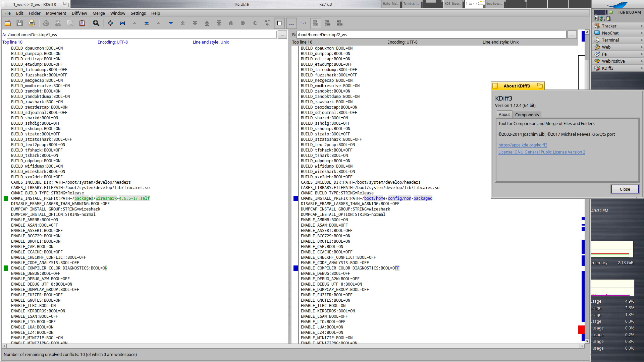Browse for file B with ellipsis button
Image resolution: width=644 pixels, height=362 pixels.
click(x=572, y=35)
